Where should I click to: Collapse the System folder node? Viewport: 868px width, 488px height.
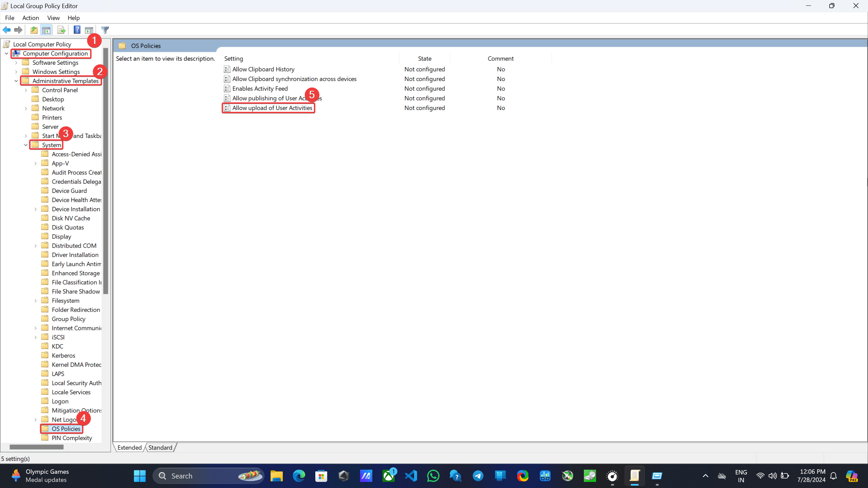[26, 145]
